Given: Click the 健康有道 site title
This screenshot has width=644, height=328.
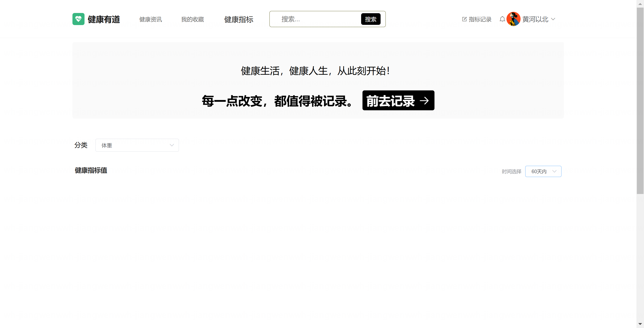Looking at the screenshot, I should 104,19.
